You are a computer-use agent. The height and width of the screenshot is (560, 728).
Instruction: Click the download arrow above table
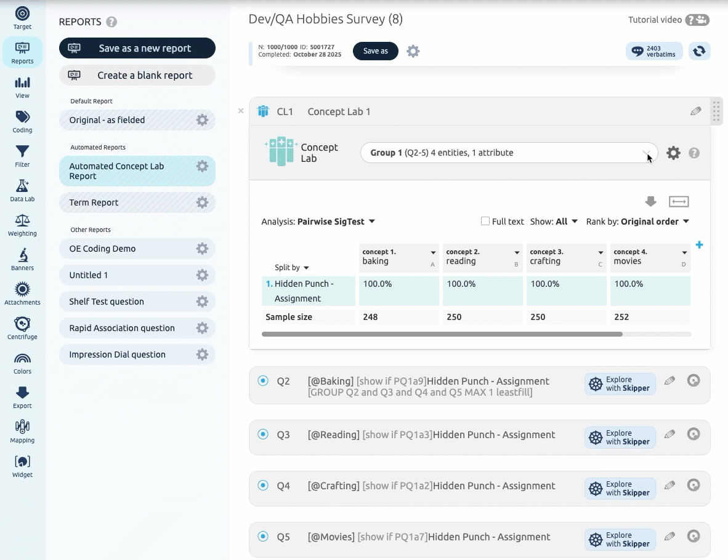click(650, 202)
